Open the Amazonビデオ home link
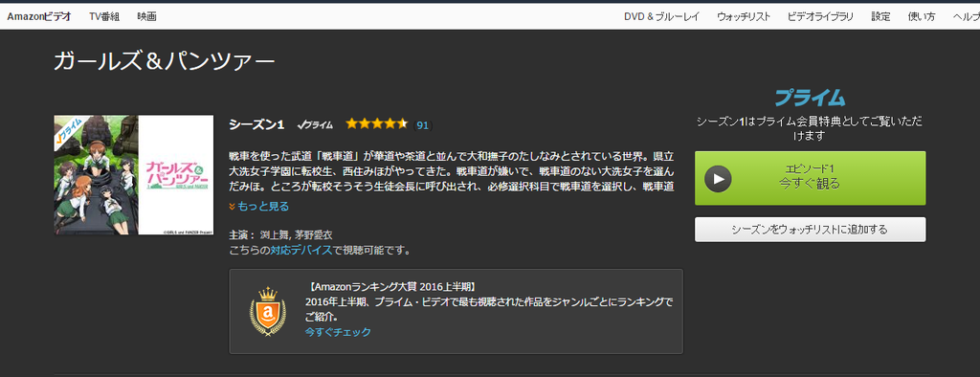This screenshot has width=980, height=377. (38, 17)
